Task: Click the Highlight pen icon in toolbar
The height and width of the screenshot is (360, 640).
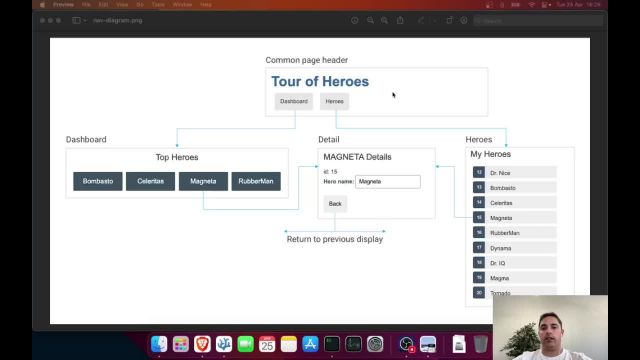Action: [x=420, y=20]
